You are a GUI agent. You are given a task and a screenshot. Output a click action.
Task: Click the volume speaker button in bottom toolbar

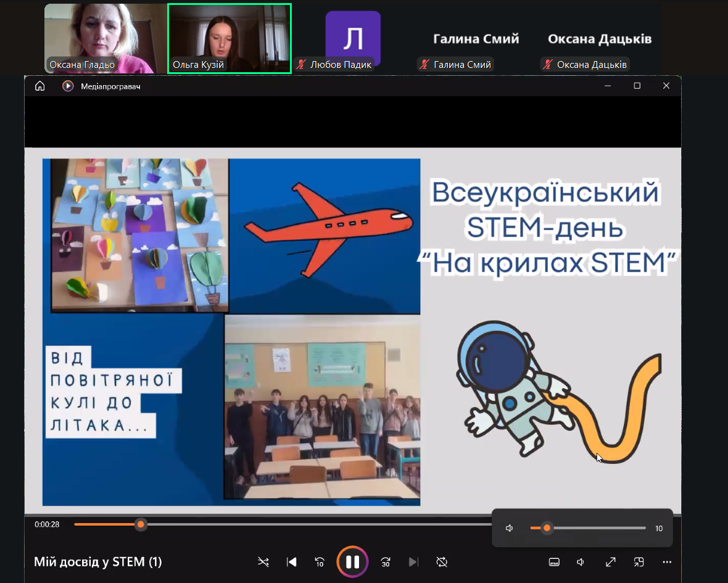pos(581,561)
